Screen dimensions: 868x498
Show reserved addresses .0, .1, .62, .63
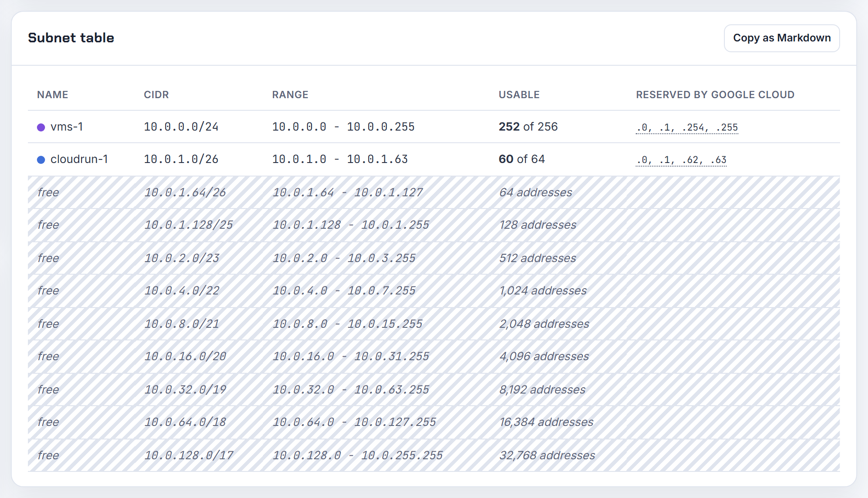(x=681, y=160)
